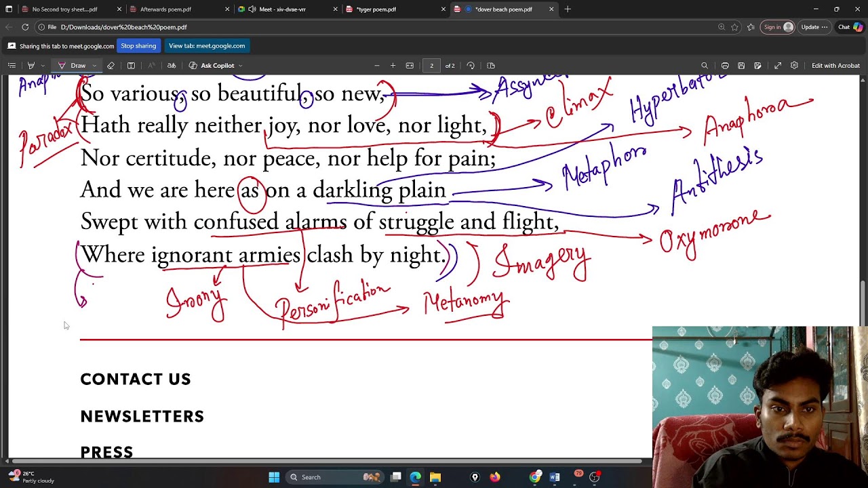Select the Erase tool

111,66
